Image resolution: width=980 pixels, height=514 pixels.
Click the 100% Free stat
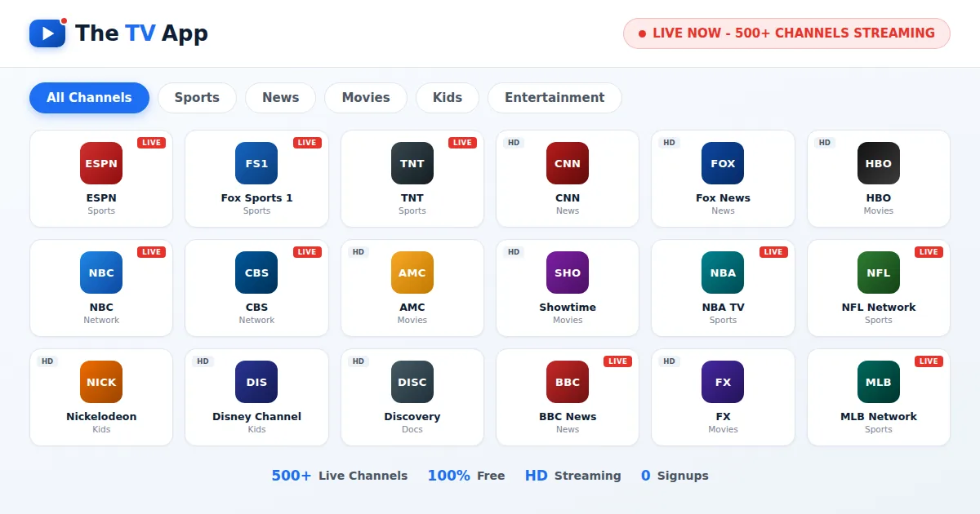(466, 476)
